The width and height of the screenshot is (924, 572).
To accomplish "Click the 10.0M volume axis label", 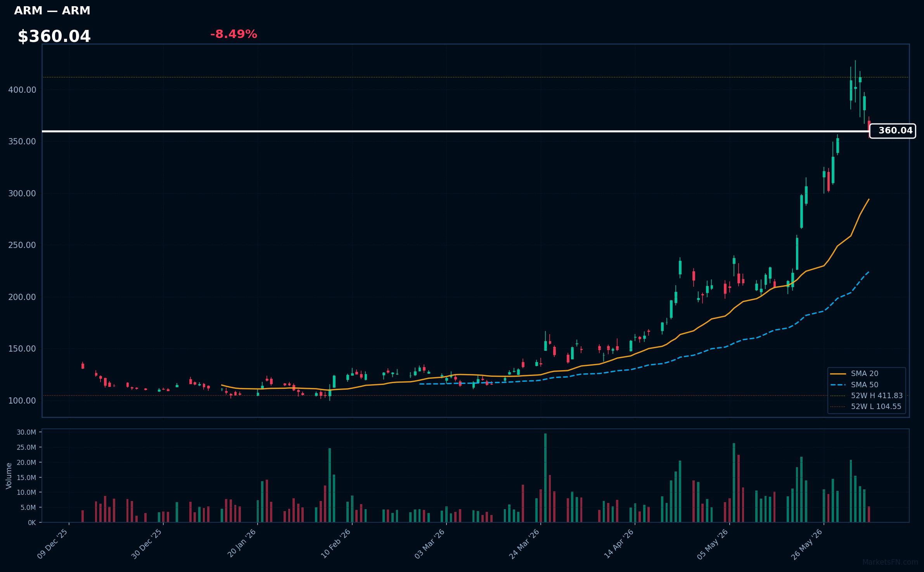I will [x=26, y=492].
